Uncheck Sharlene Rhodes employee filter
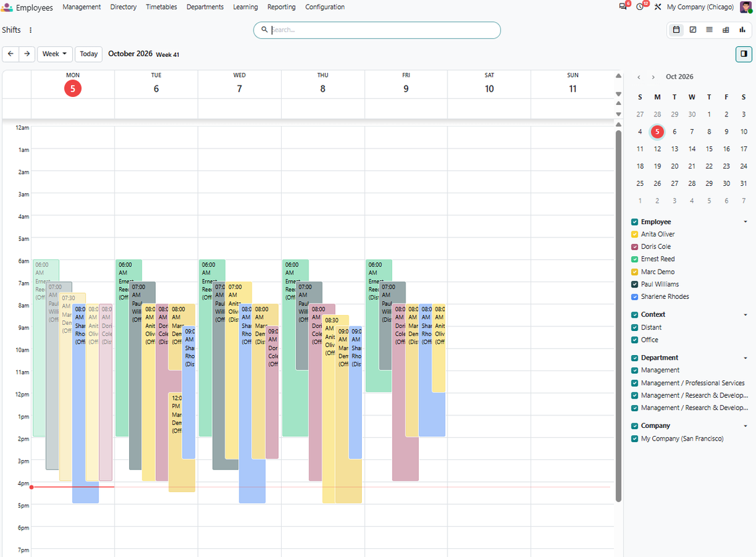Screen dimensions: 756x557 pos(634,297)
